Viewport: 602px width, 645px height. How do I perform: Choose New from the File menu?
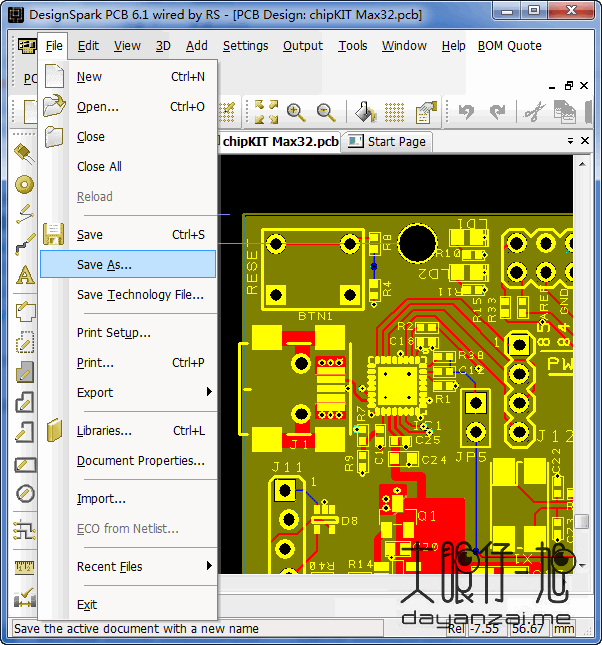[128, 77]
